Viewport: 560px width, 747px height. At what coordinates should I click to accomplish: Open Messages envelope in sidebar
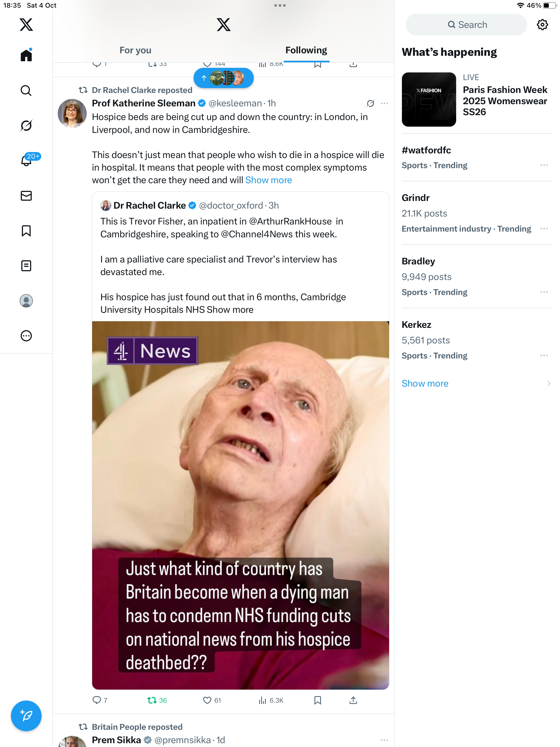[x=26, y=196]
